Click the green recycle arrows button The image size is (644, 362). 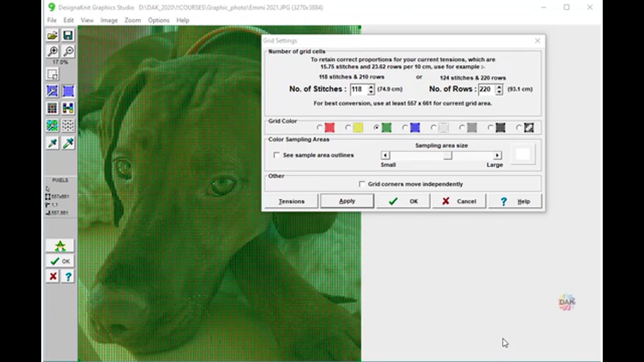[60, 246]
